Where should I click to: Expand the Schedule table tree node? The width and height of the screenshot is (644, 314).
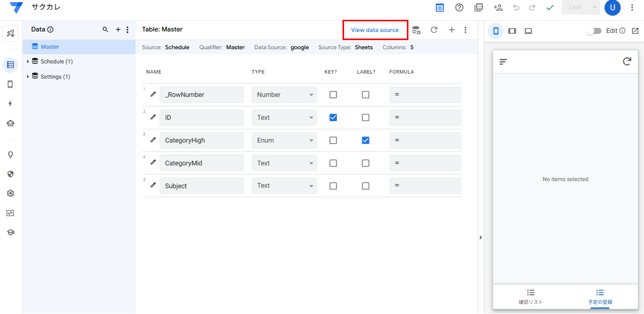coord(28,62)
